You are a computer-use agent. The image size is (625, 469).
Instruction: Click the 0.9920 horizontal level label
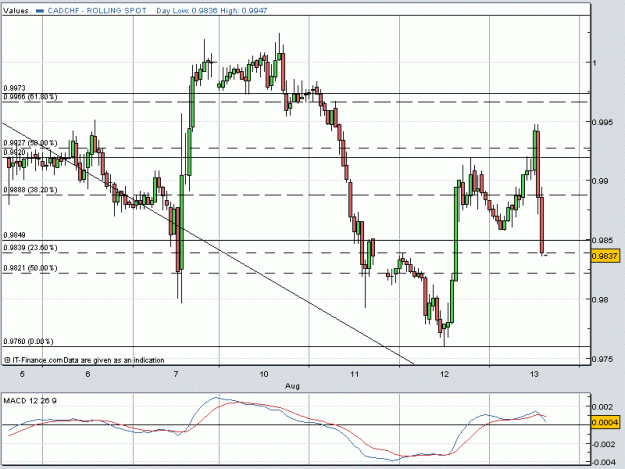pyautogui.click(x=14, y=152)
